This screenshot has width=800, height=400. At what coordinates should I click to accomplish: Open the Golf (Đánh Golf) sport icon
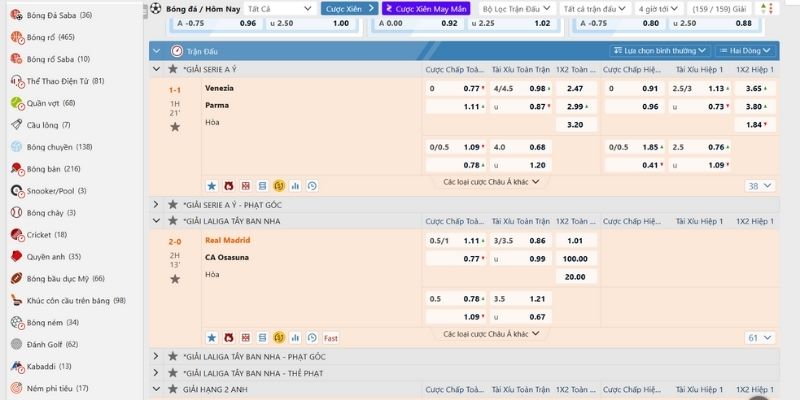coord(16,344)
